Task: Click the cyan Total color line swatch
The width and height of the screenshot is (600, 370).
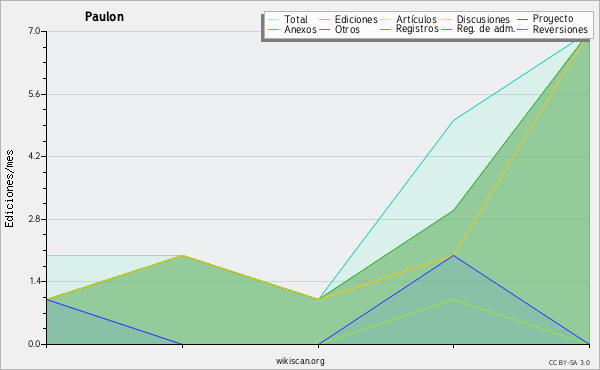Action: click(x=274, y=20)
